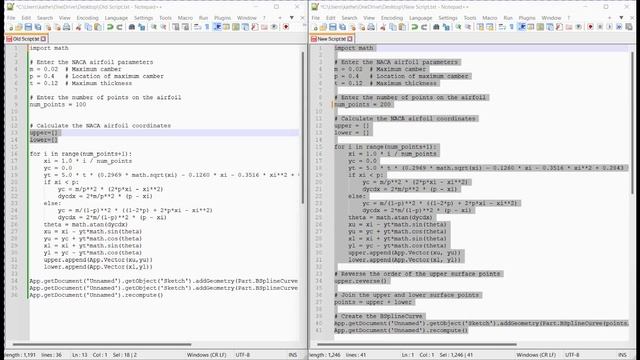The width and height of the screenshot is (640, 360).
Task: Close the New Script.txt tab with its X
Action: pyautogui.click(x=350, y=39)
